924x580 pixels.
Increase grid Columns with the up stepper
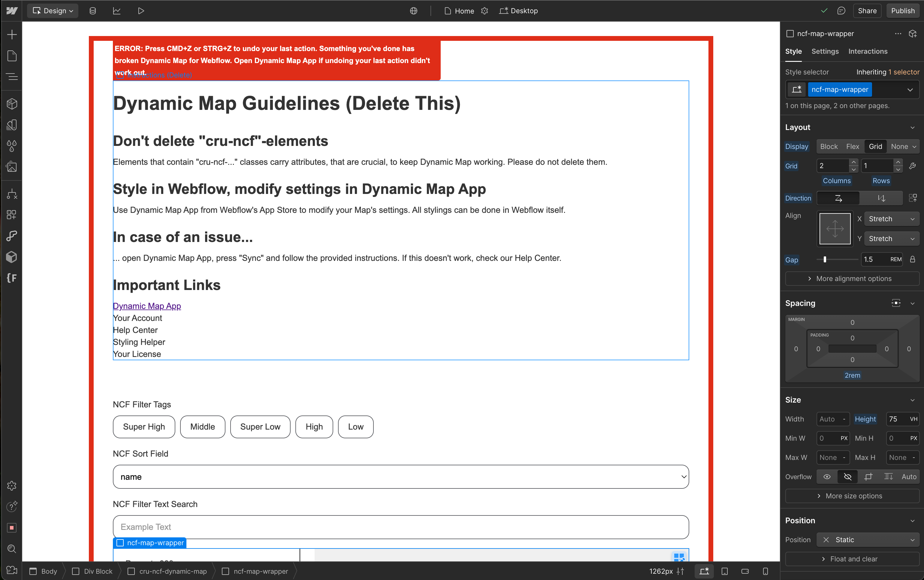[853, 162]
